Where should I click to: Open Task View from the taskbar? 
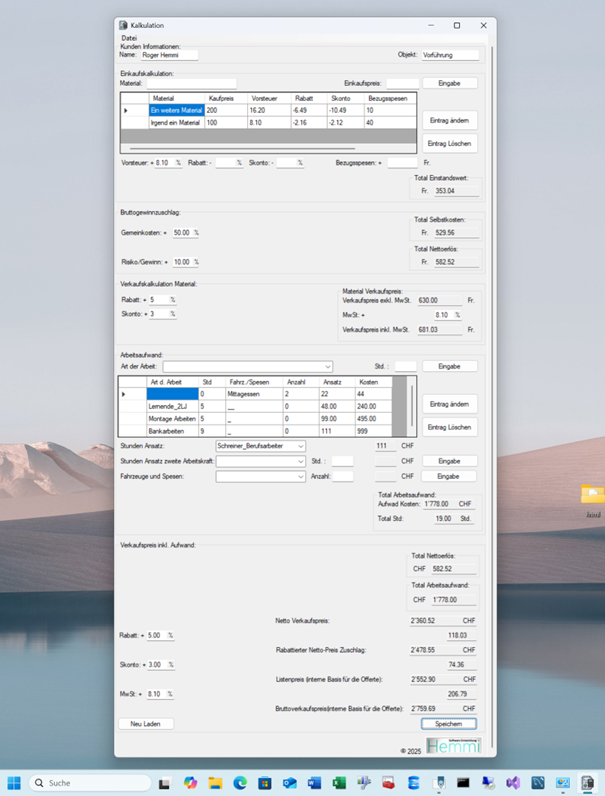pyautogui.click(x=164, y=783)
